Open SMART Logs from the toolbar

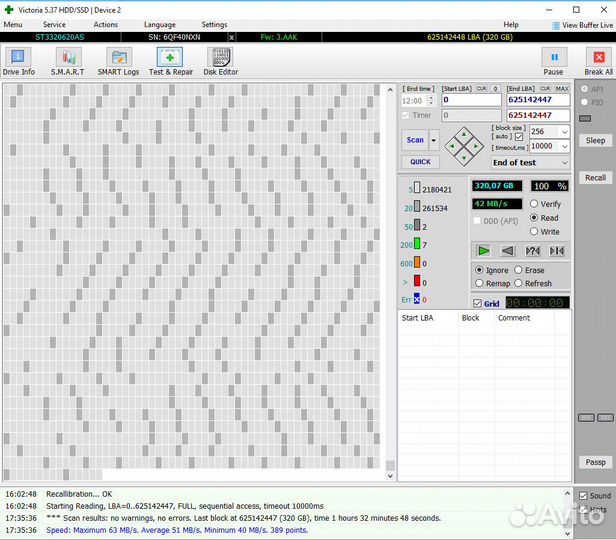click(118, 62)
